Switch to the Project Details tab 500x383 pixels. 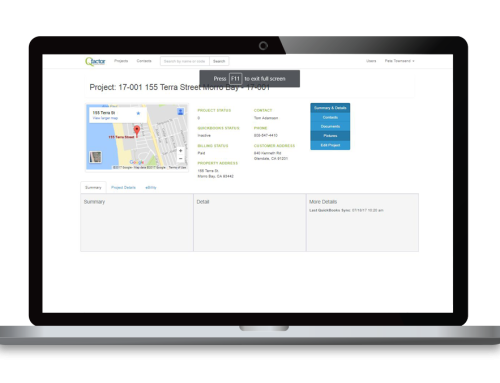(x=123, y=188)
